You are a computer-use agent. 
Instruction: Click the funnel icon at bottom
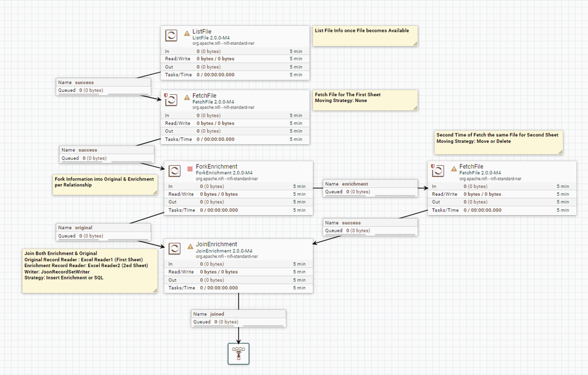point(239,354)
